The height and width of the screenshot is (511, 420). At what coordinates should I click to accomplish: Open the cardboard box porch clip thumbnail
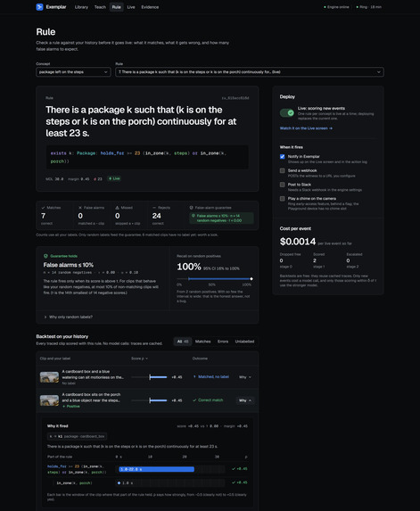(x=49, y=400)
